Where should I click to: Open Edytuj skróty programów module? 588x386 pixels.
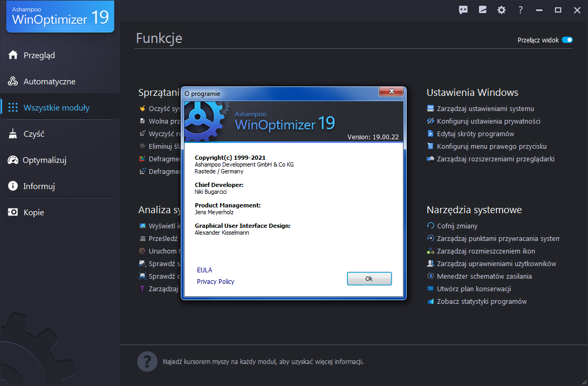475,134
